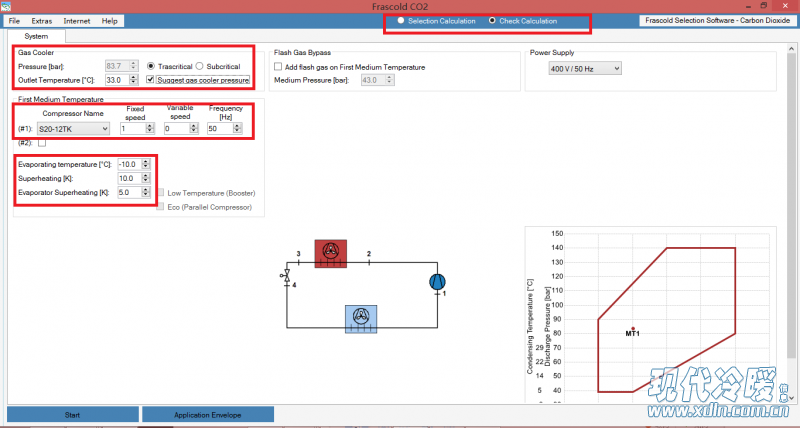The width and height of the screenshot is (800, 428).
Task: Click the expansion valve symbol in the circuit
Action: 286,276
